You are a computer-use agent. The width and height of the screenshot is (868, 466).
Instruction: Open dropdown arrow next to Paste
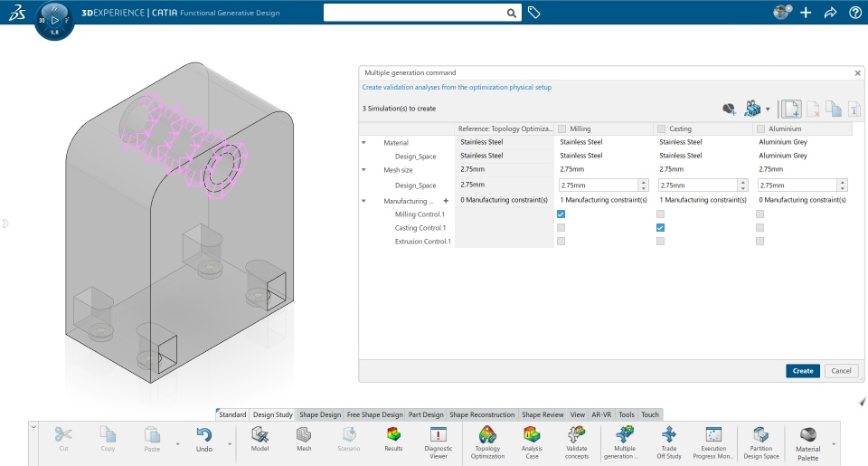tap(178, 444)
